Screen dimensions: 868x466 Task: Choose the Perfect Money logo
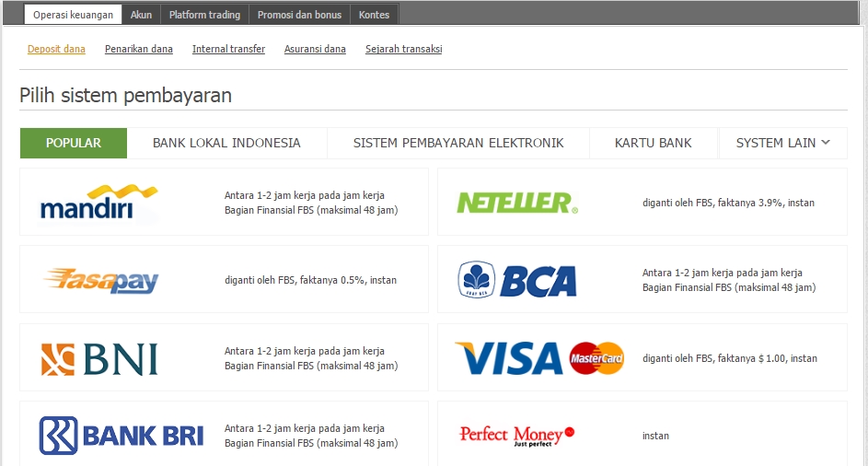517,437
